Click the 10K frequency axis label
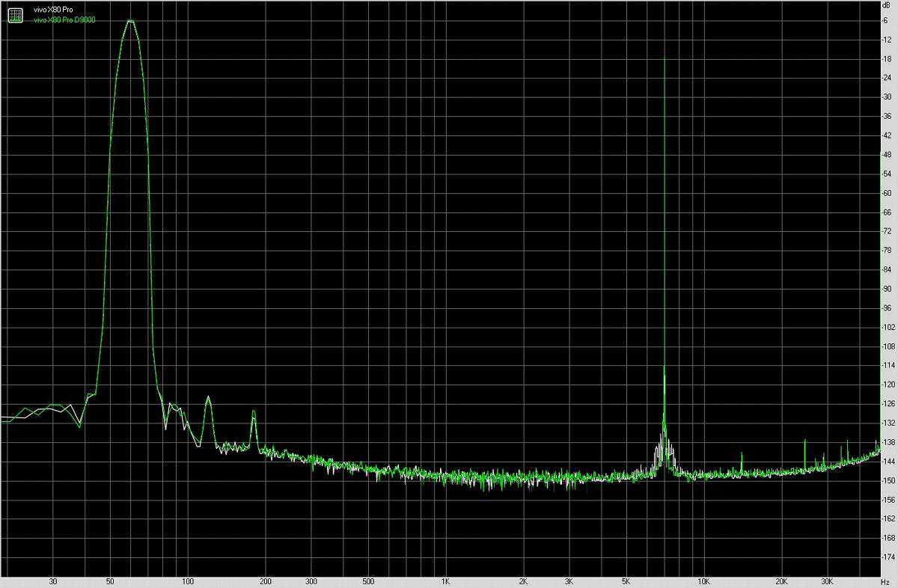This screenshot has height=588, width=898. click(703, 581)
